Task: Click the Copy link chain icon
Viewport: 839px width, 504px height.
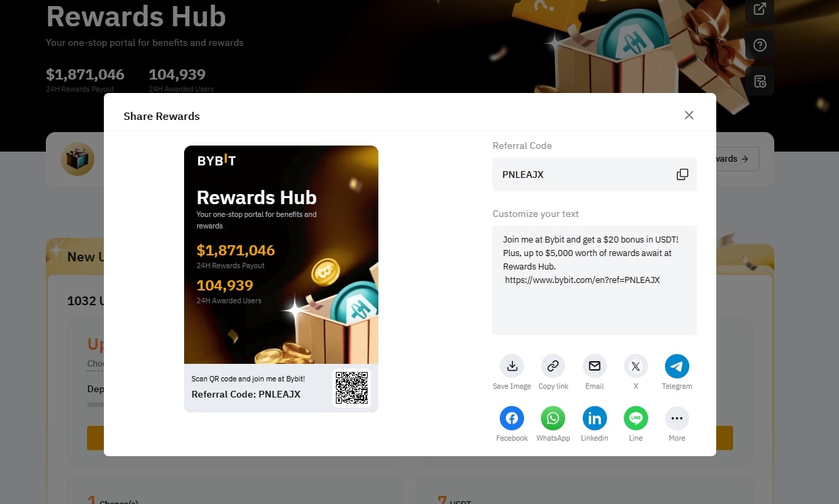Action: pyautogui.click(x=553, y=366)
